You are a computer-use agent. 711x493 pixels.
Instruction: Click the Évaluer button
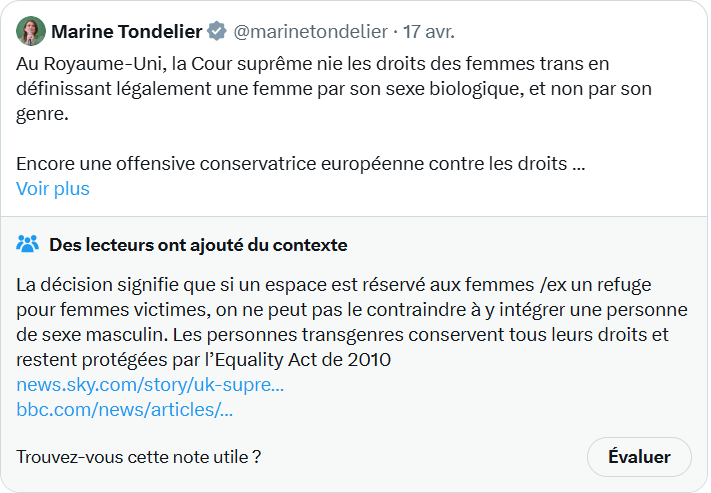(639, 457)
